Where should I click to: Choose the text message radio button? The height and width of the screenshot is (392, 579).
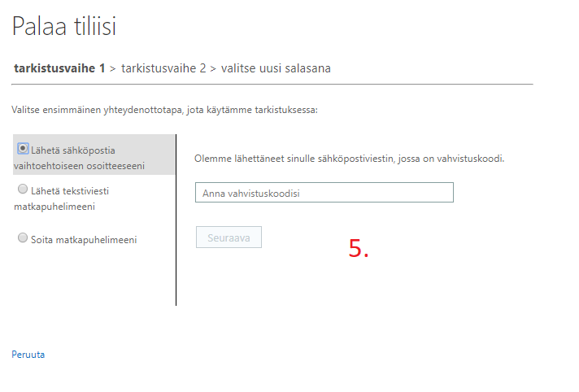(x=23, y=189)
